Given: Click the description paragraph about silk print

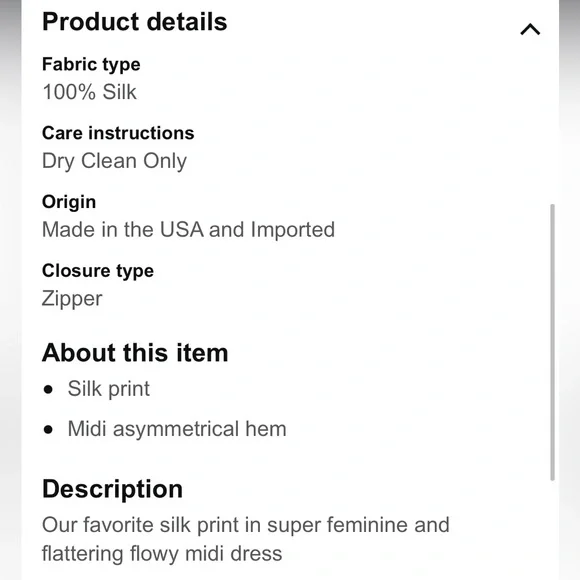Looking at the screenshot, I should pos(246,539).
